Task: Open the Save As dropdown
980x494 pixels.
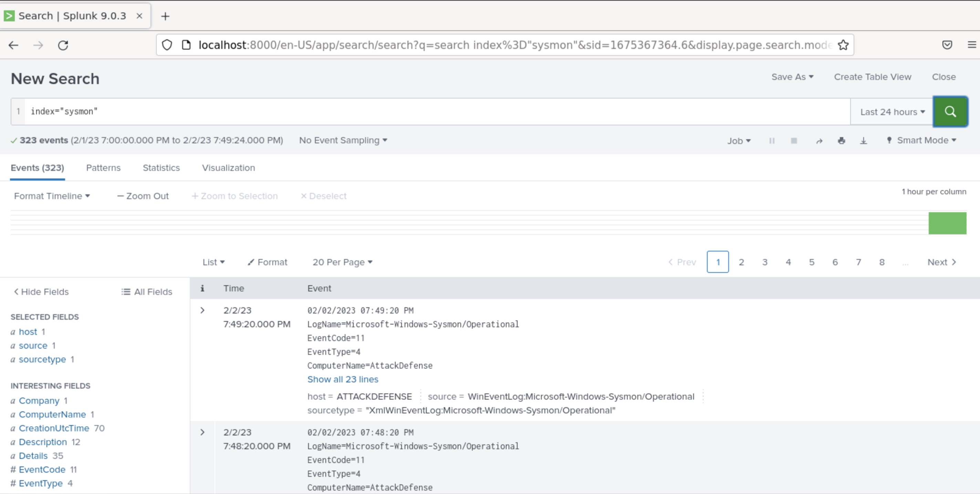Action: (x=792, y=77)
